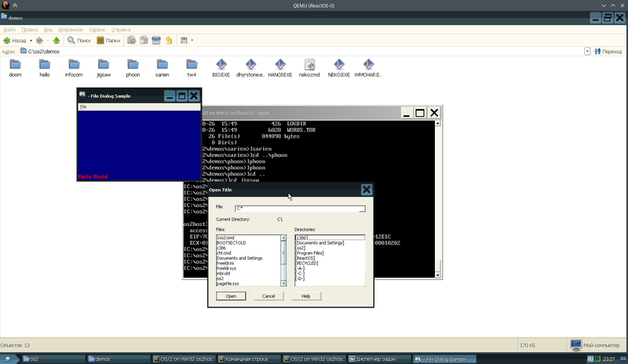Select the phoon folder
Screen dimensions: 628x364
click(x=133, y=67)
